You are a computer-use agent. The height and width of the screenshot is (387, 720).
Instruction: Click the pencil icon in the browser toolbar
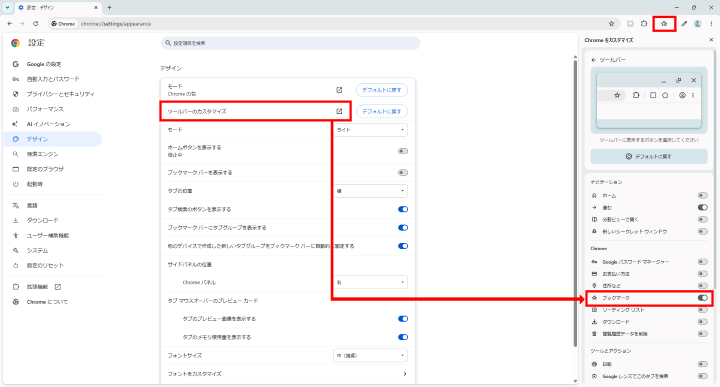pyautogui.click(x=684, y=23)
